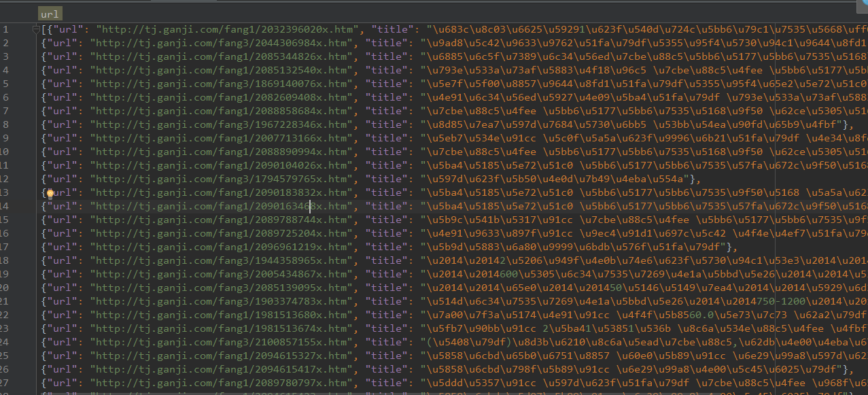The image size is (868, 395).
Task: Click the URL ending in 2089725204x.htm
Action: 222,233
